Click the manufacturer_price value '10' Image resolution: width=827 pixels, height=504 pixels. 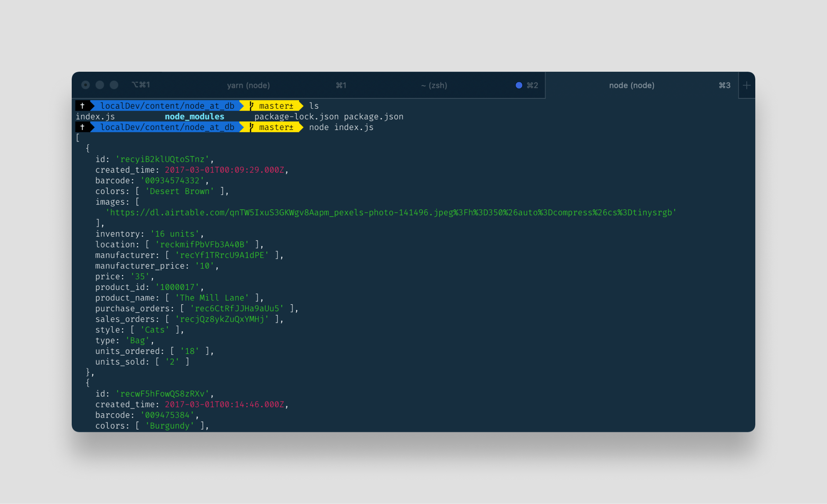coord(205,266)
